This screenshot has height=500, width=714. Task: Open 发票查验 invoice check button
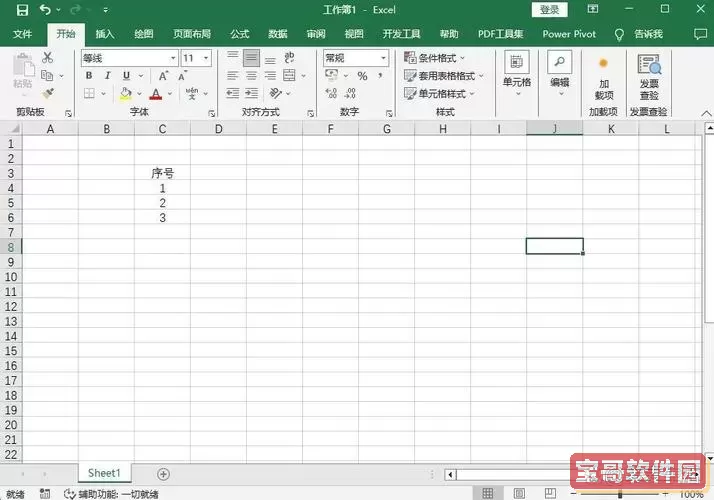(x=649, y=77)
